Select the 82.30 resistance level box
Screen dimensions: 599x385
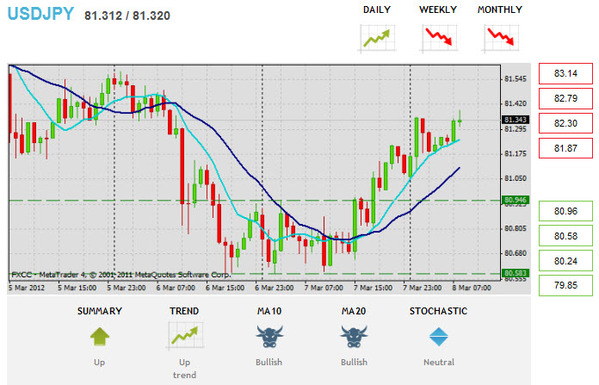pos(566,123)
